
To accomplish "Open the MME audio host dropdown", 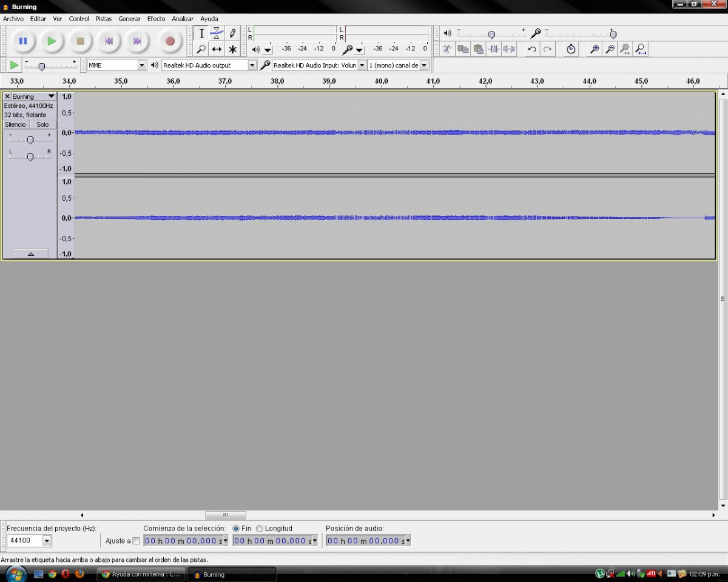I will [142, 65].
